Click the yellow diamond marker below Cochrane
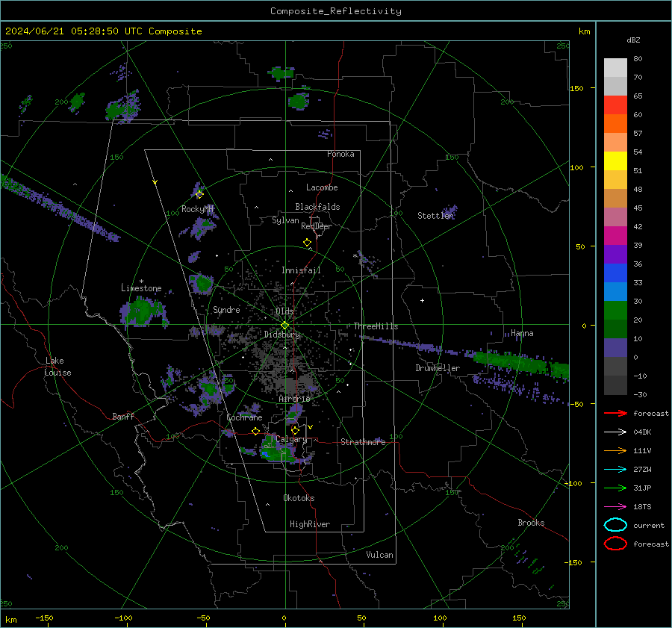 [256, 432]
